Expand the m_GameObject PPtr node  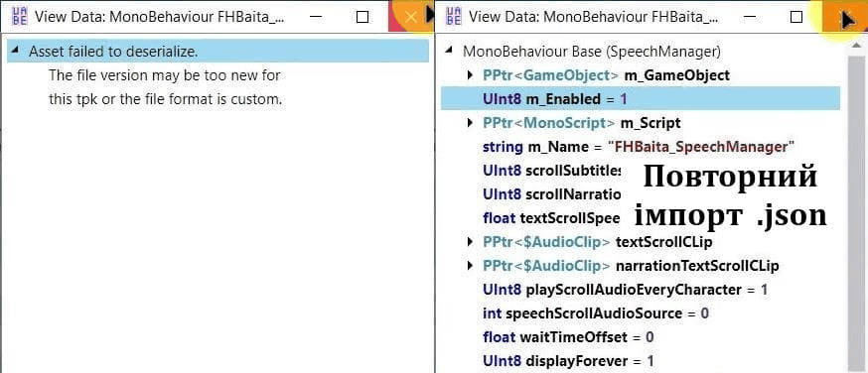click(471, 75)
